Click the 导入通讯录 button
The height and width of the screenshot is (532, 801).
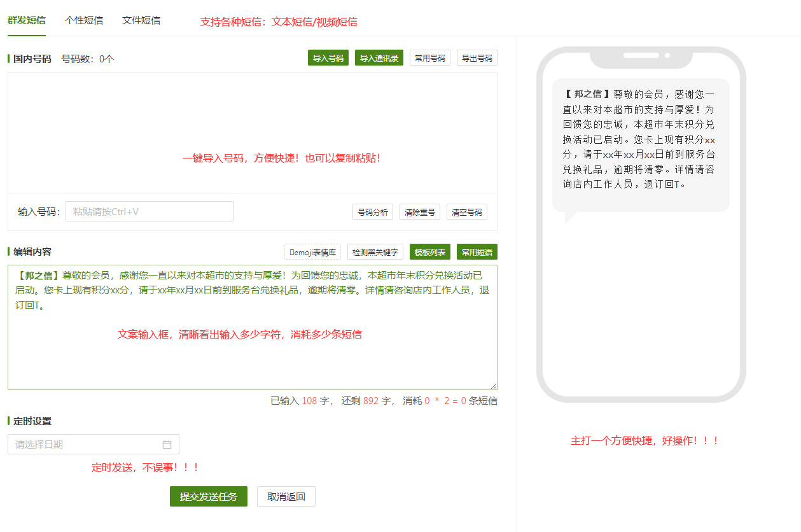[379, 58]
